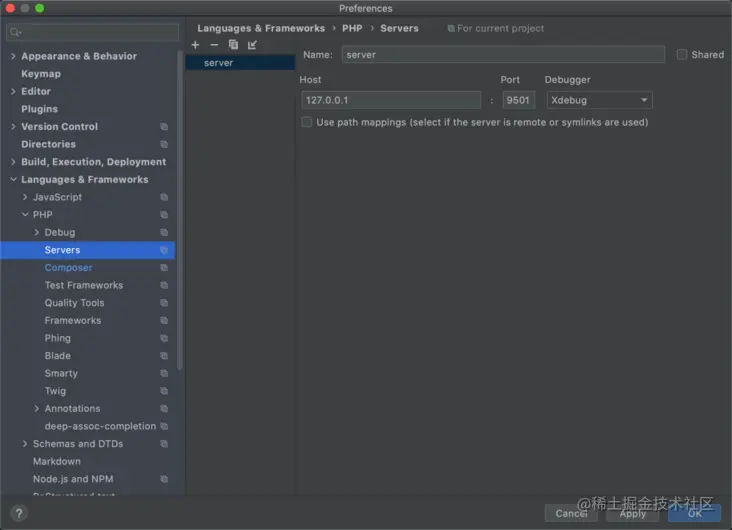Click project-level icon next to Frameworks row
This screenshot has width=732, height=530.
[x=164, y=320]
